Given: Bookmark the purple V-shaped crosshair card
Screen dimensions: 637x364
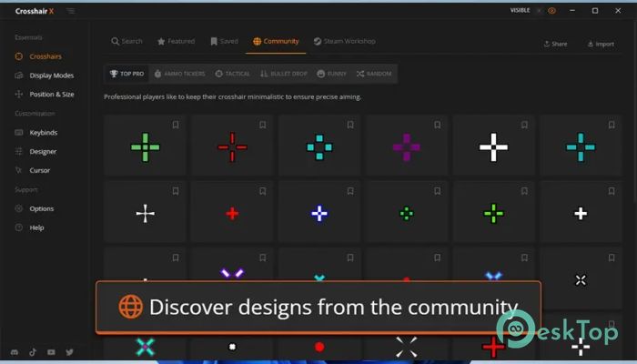Looking at the screenshot, I should [x=263, y=258].
